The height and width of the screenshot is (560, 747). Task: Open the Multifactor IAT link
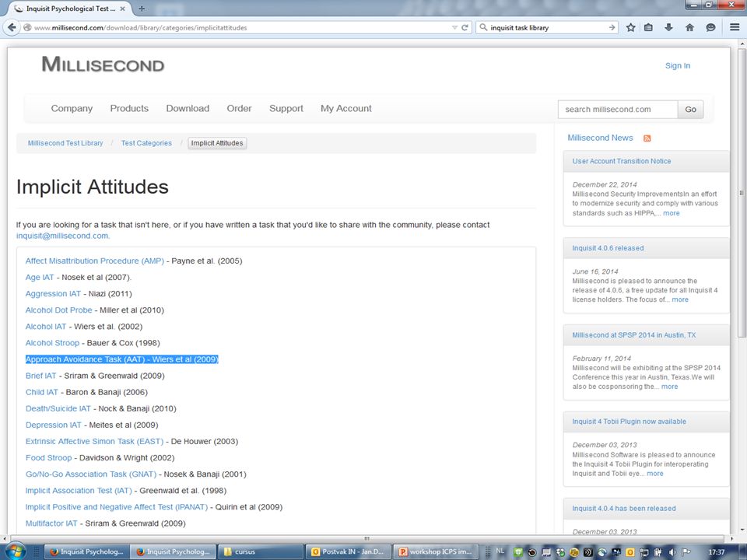(x=51, y=523)
